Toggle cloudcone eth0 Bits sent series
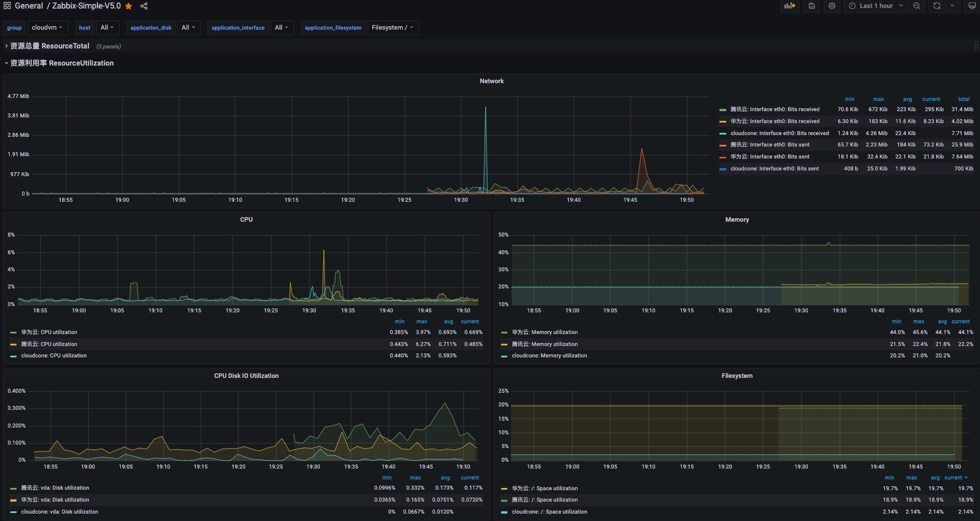 click(774, 169)
